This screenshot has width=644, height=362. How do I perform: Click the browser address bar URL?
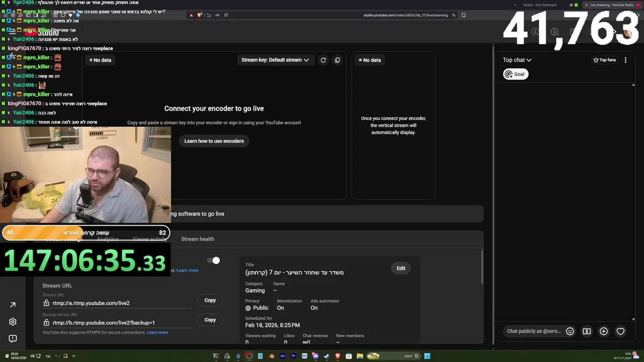tap(406, 15)
